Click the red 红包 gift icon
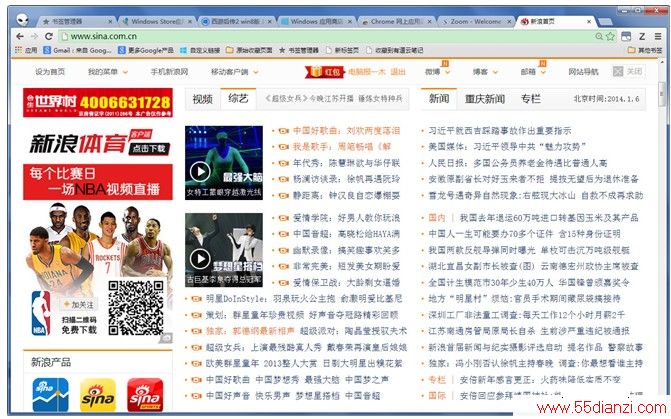 pyautogui.click(x=324, y=71)
